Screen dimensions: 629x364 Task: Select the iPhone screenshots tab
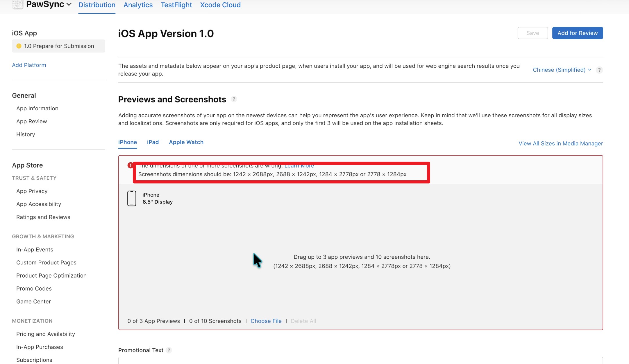tap(128, 142)
